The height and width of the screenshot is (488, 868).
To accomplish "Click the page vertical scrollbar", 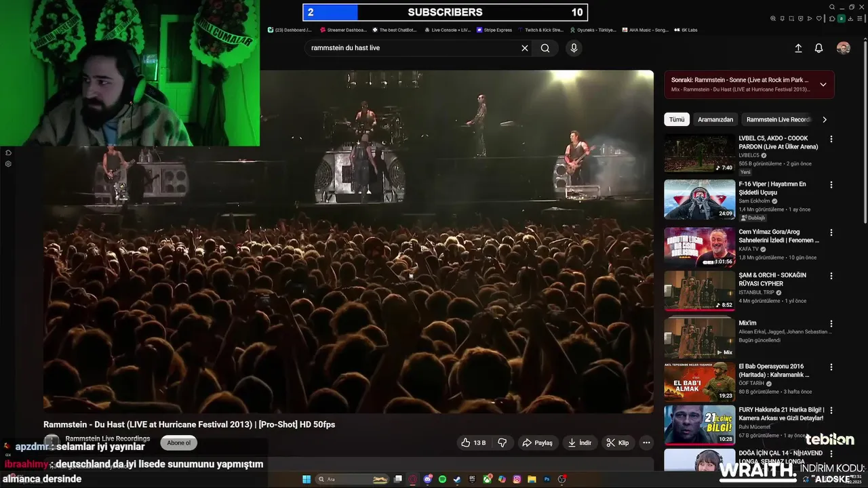I will pos(865,136).
